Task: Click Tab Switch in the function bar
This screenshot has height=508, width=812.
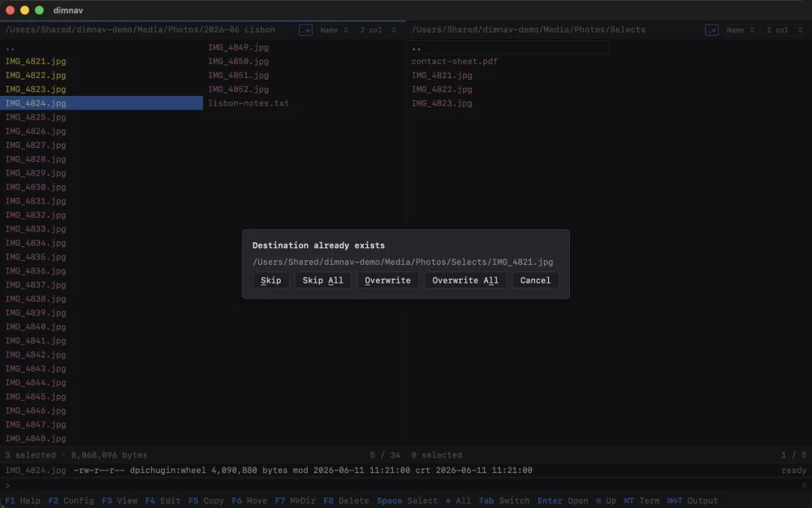Action: coord(504,501)
